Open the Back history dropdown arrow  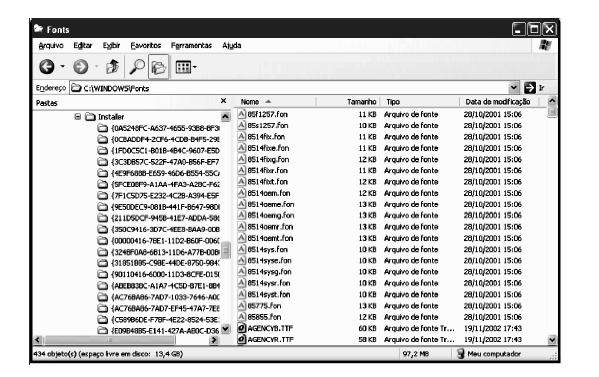click(62, 67)
